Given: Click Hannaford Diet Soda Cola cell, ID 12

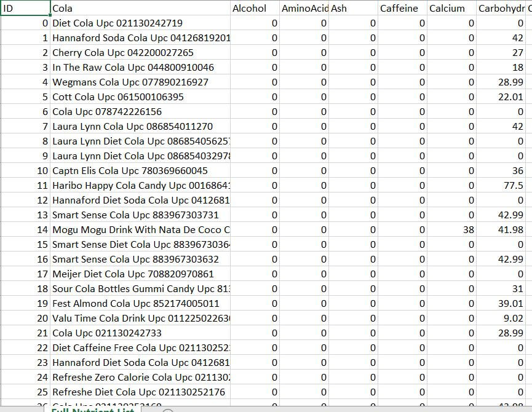Looking at the screenshot, I should coord(140,200).
